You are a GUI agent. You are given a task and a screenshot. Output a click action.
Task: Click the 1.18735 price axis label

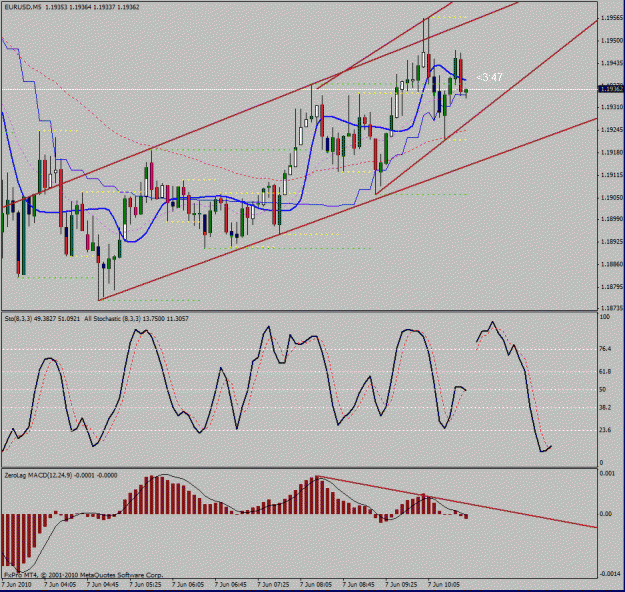612,308
